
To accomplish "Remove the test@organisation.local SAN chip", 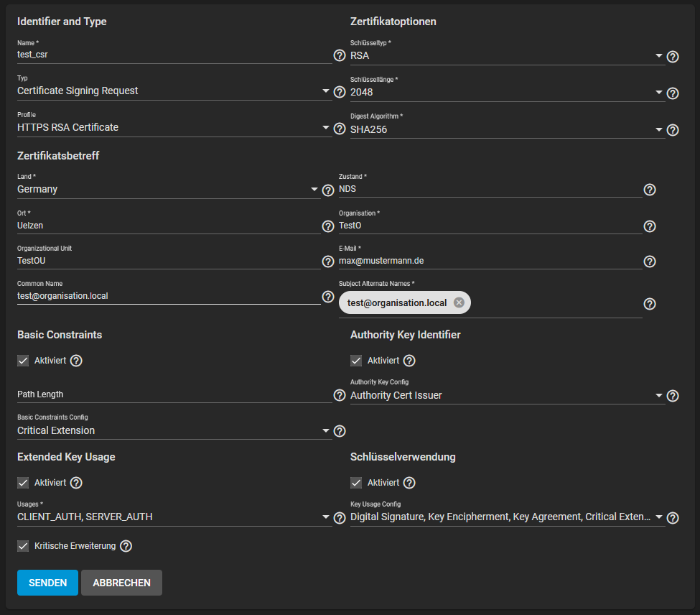I will pyautogui.click(x=459, y=302).
